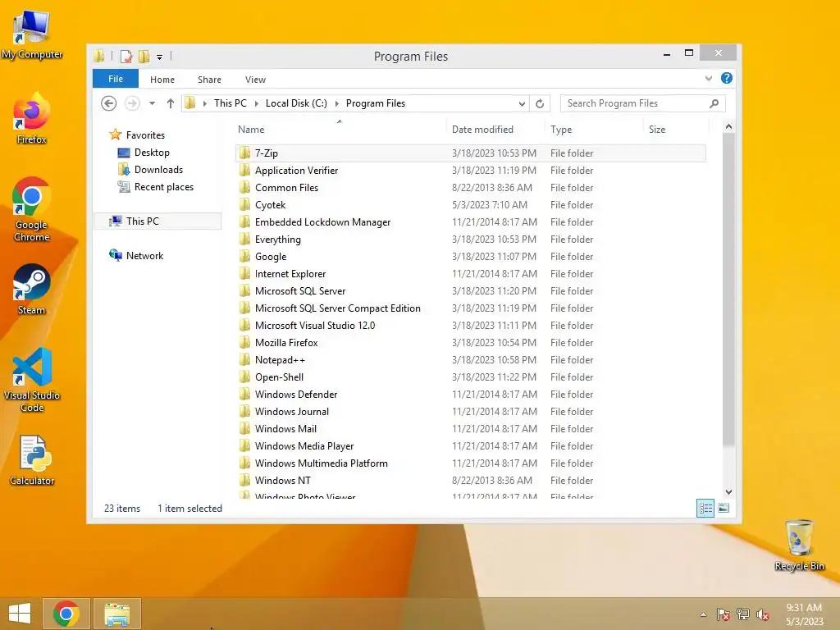Select This PC in navigation pane

[157, 221]
